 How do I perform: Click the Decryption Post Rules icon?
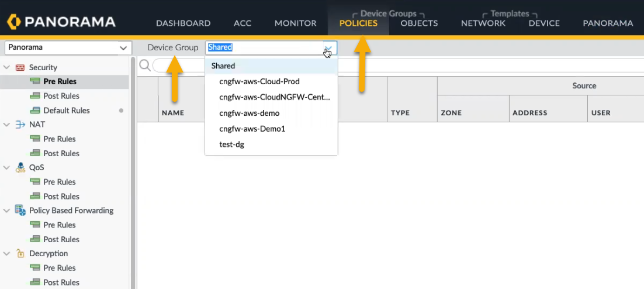click(35, 282)
